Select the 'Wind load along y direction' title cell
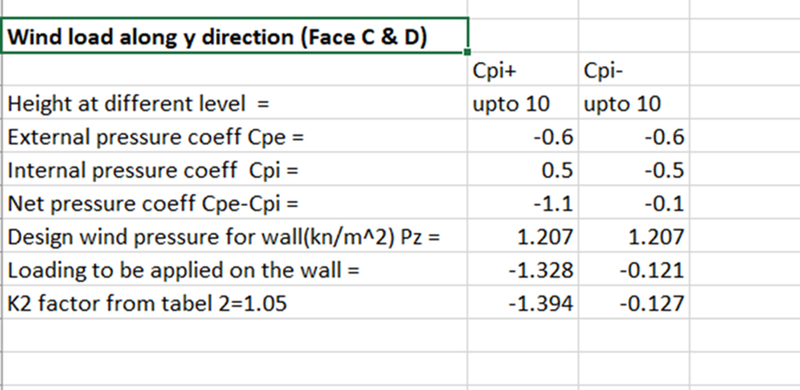Screen dimensions: 800x390 [x=234, y=36]
